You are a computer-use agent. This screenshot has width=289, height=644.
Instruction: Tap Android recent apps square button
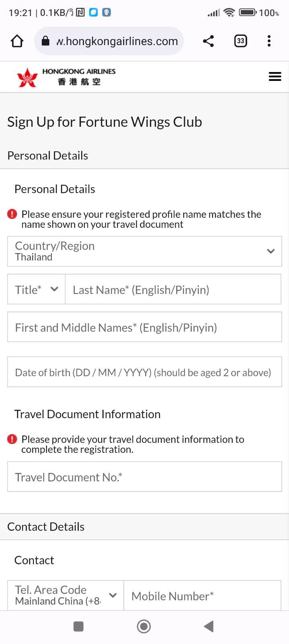click(x=78, y=626)
